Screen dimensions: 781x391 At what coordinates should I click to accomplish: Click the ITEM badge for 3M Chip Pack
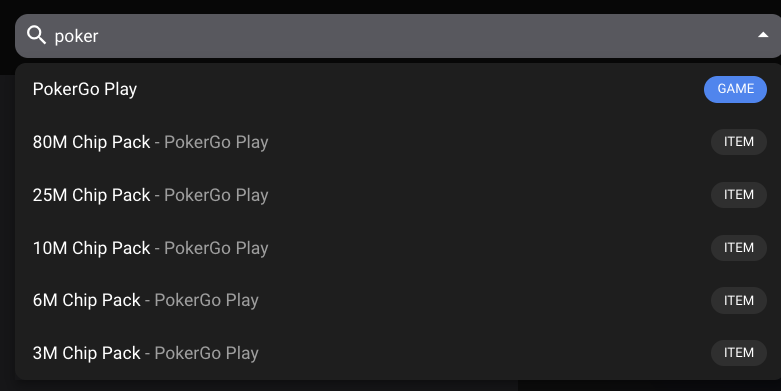(x=739, y=353)
